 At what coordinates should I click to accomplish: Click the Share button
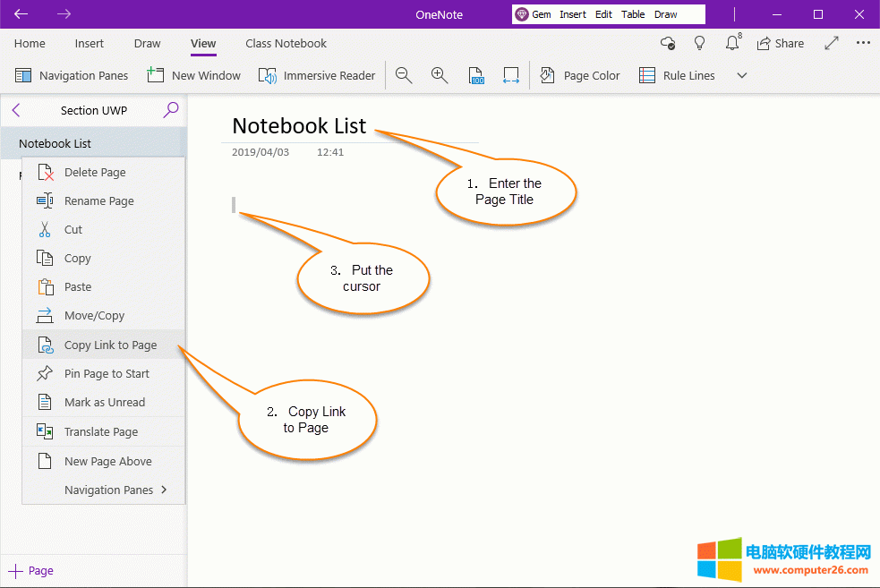(780, 43)
